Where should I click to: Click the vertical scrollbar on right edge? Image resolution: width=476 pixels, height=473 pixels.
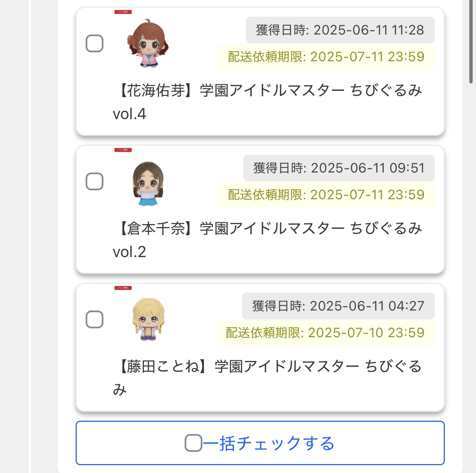click(471, 42)
